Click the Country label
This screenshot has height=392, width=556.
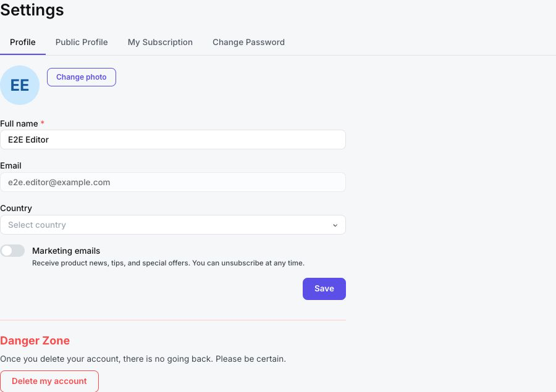point(16,208)
